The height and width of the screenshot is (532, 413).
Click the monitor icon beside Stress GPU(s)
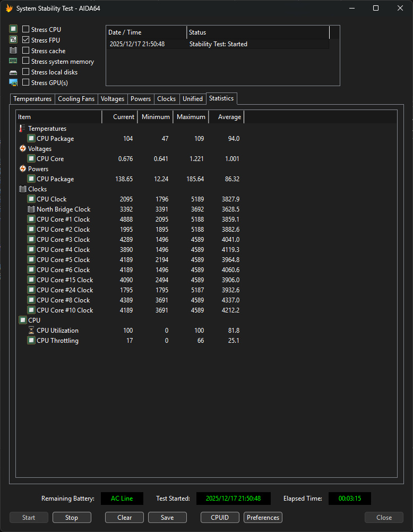pos(13,82)
